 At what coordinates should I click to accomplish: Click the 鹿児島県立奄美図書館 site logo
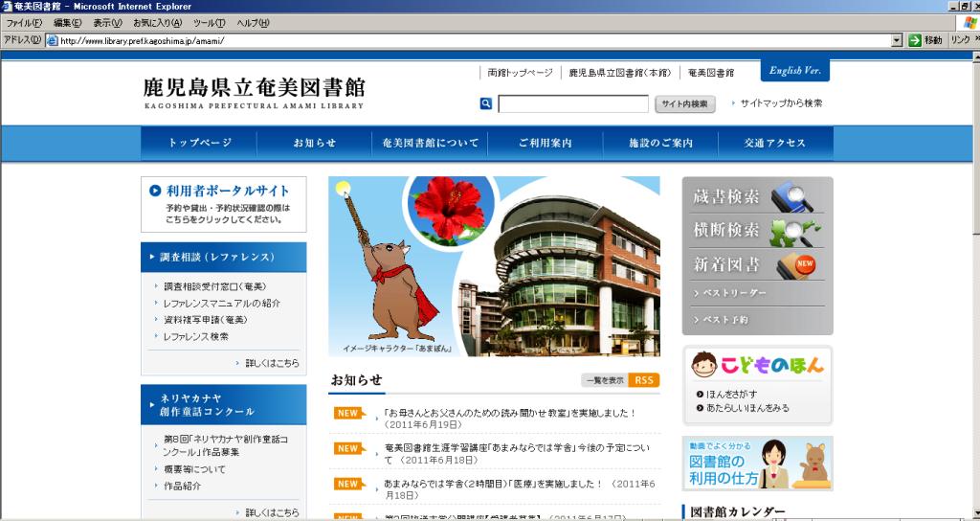pyautogui.click(x=254, y=93)
